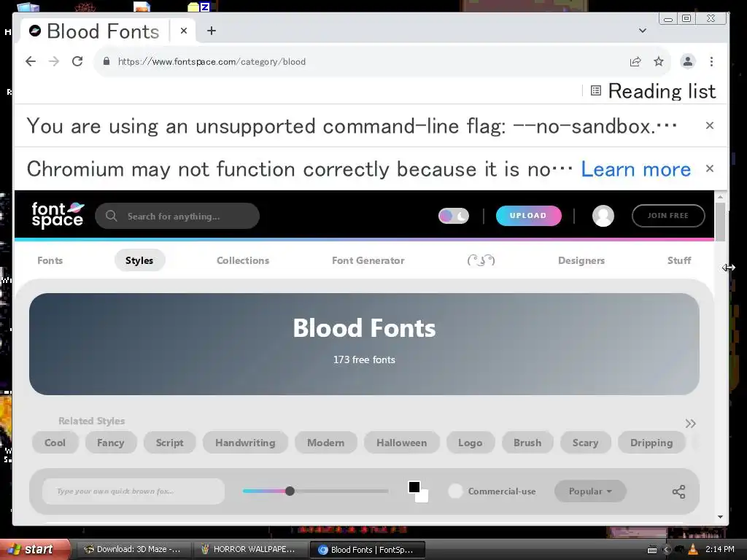Open the Windows start button
The image size is (747, 560).
click(35, 549)
